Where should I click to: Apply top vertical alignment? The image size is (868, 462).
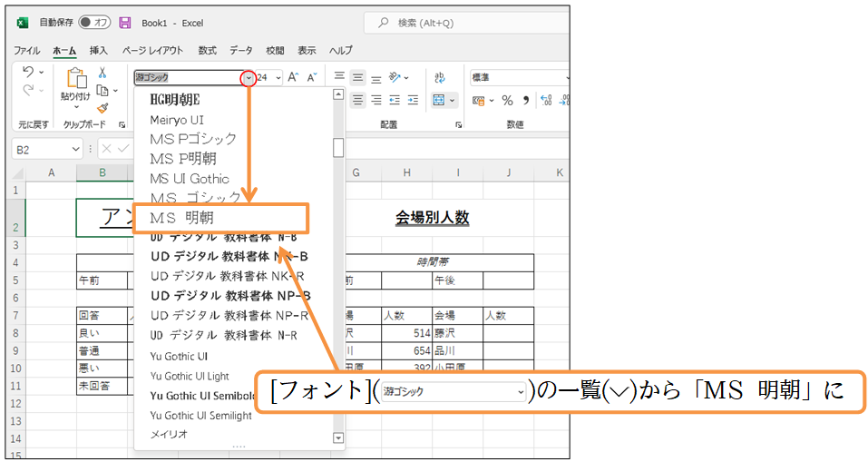339,77
